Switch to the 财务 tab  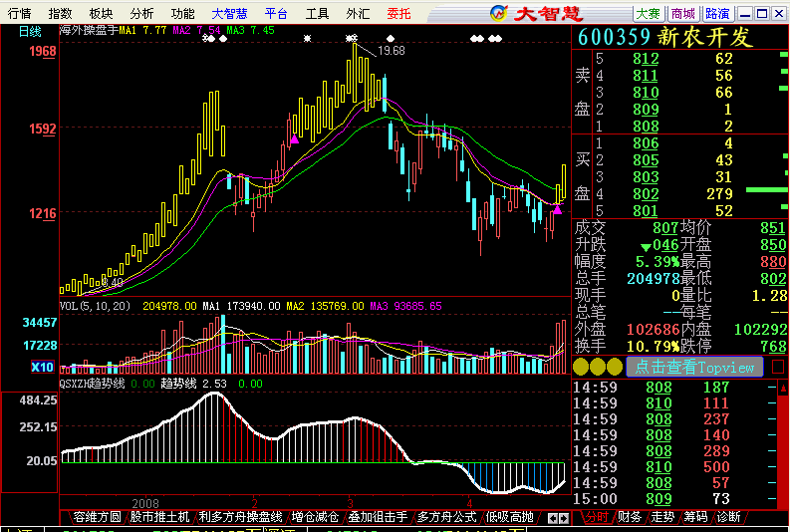pos(630,517)
